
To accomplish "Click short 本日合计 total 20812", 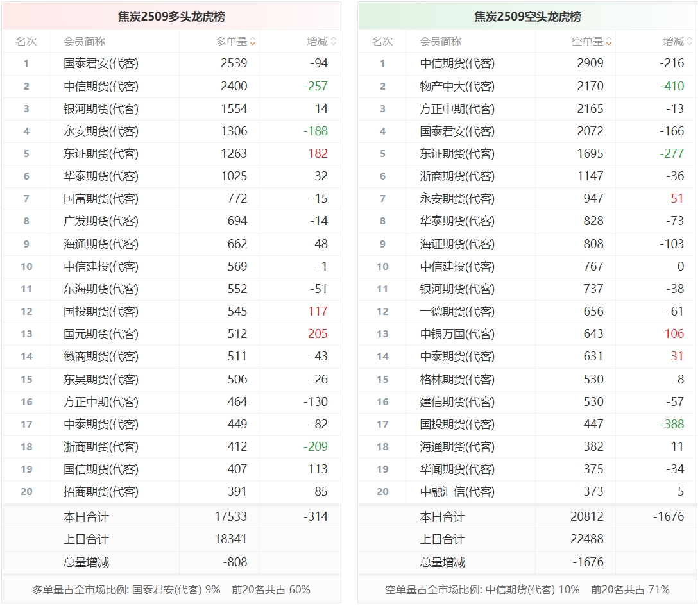I will [587, 517].
